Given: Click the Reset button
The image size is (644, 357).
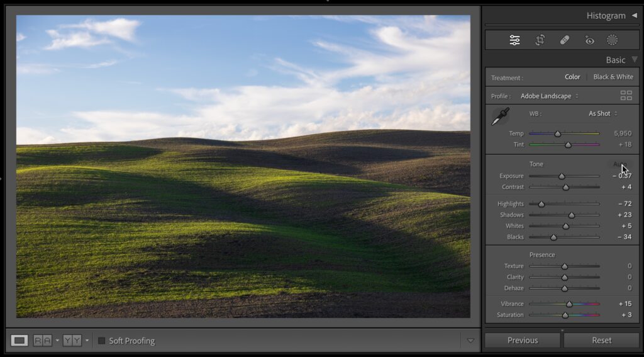Looking at the screenshot, I should pyautogui.click(x=601, y=340).
